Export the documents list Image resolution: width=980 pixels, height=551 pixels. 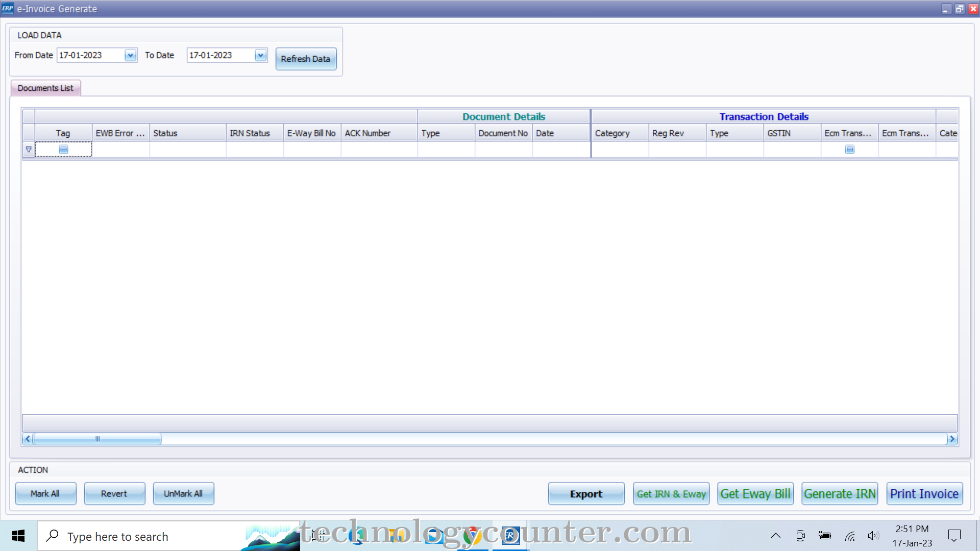point(586,493)
